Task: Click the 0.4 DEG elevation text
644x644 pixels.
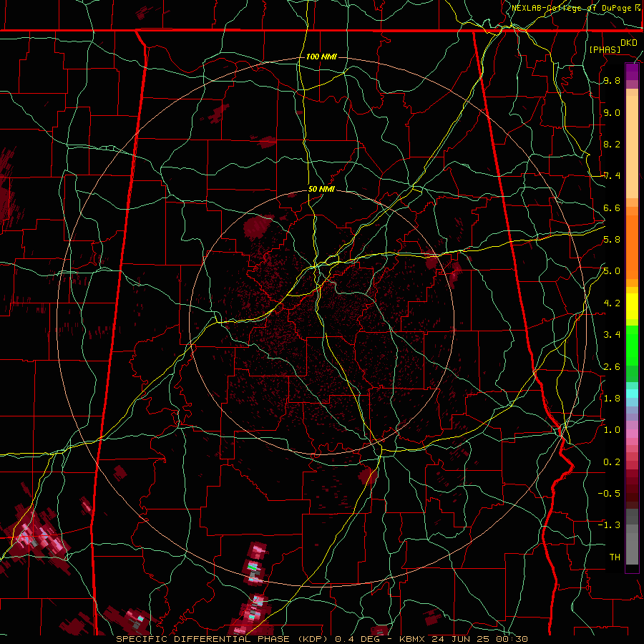Action: [357, 639]
